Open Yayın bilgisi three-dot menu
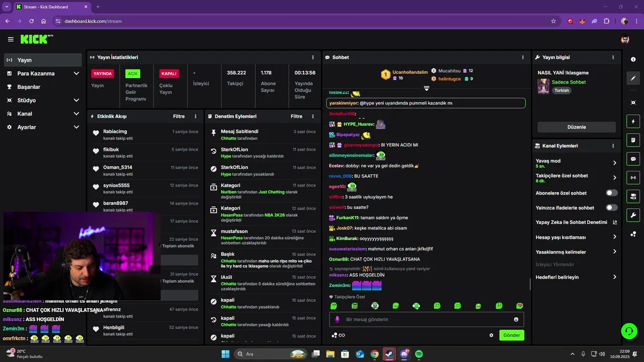644x362 pixels. pyautogui.click(x=613, y=57)
